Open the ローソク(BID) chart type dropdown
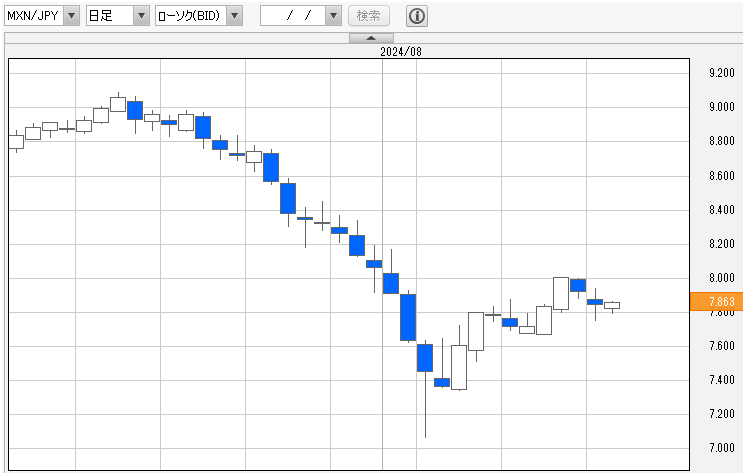This screenshot has height=475, width=745. [x=199, y=16]
